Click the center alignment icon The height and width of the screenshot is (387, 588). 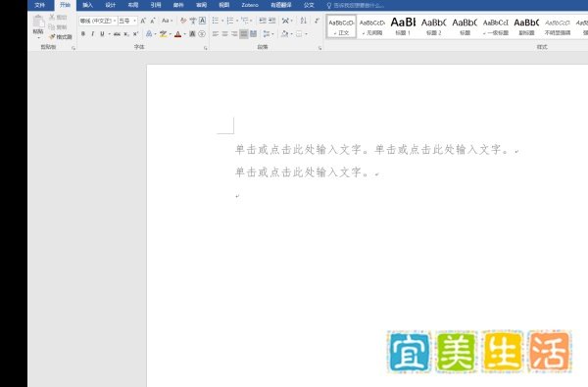224,34
